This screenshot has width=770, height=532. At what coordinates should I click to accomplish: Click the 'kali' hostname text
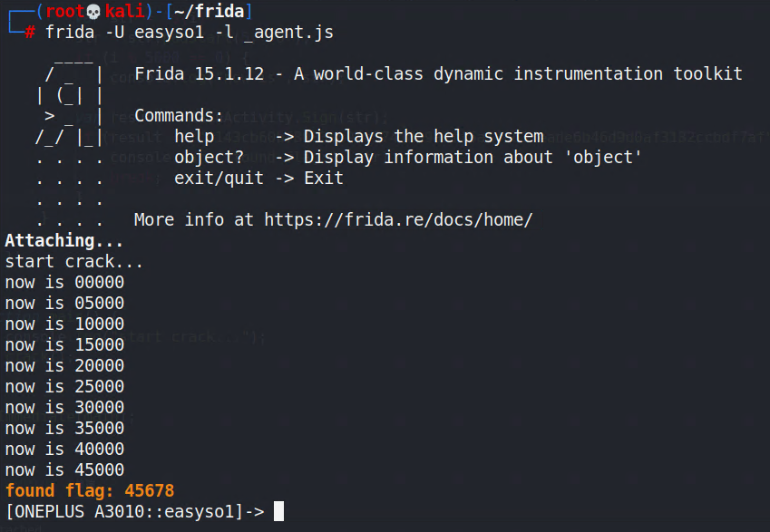tap(125, 11)
